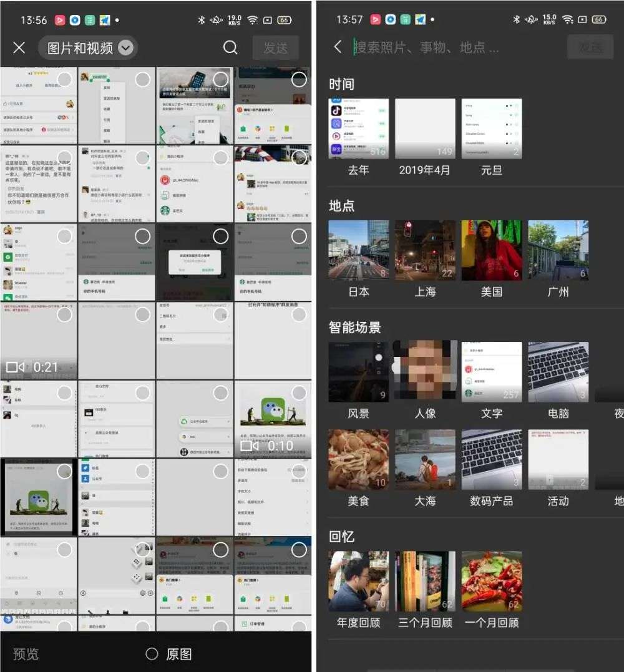This screenshot has height=672, width=624.
Task: Tap the 0:10 video camera icon
Action: click(250, 446)
